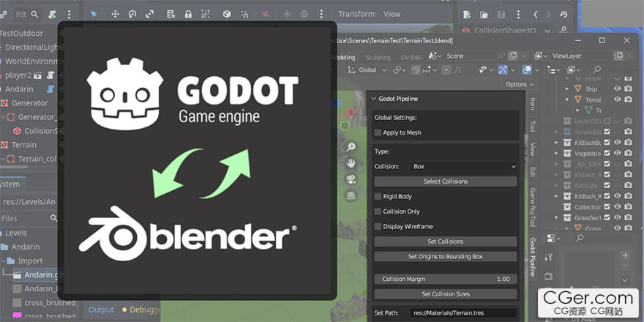
Task: Open Item sidebar tab in Blender
Action: pos(532,104)
